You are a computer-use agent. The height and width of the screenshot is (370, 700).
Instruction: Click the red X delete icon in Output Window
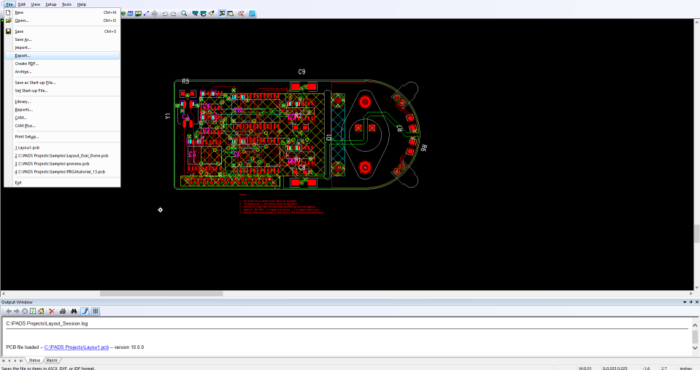point(52,311)
